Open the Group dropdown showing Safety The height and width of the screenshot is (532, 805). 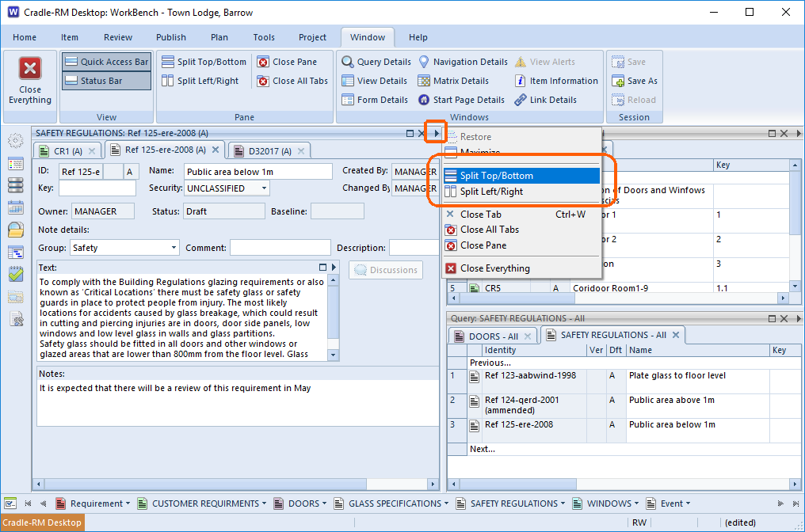click(174, 248)
